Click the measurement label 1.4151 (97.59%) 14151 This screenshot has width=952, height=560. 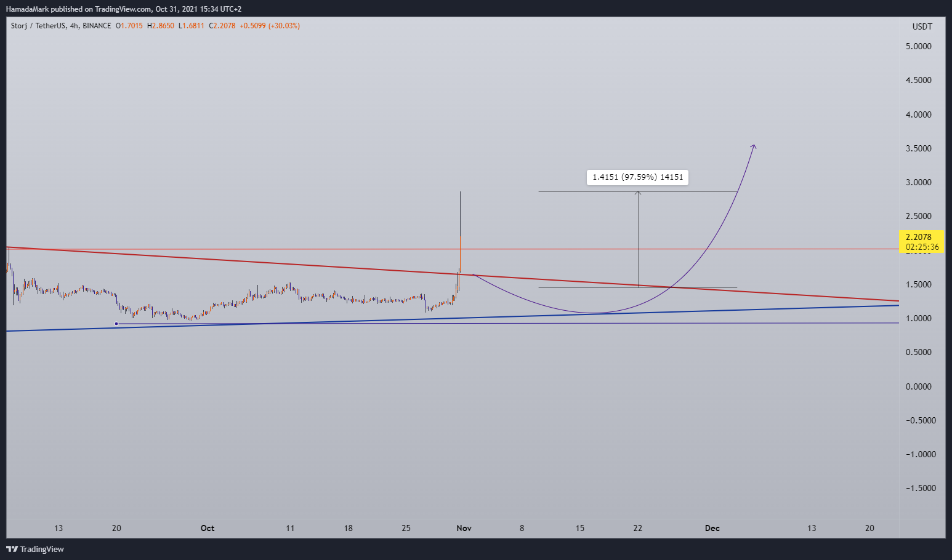click(637, 177)
